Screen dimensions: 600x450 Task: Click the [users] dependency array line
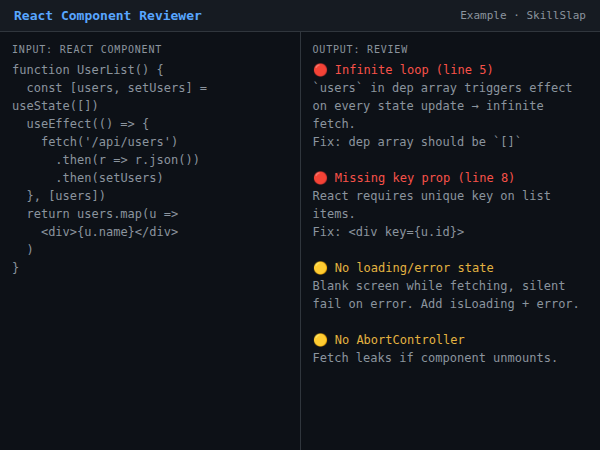tap(66, 196)
